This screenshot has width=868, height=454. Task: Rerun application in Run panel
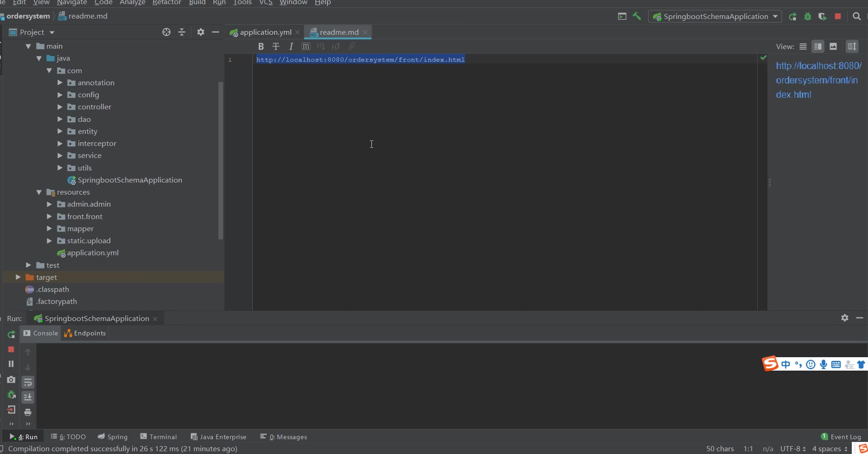(11, 334)
